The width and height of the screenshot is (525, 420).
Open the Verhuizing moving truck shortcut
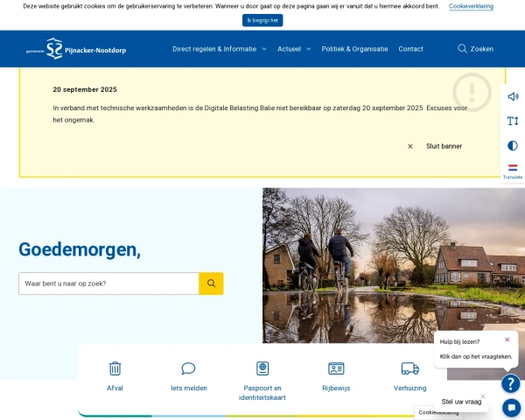pos(409,376)
